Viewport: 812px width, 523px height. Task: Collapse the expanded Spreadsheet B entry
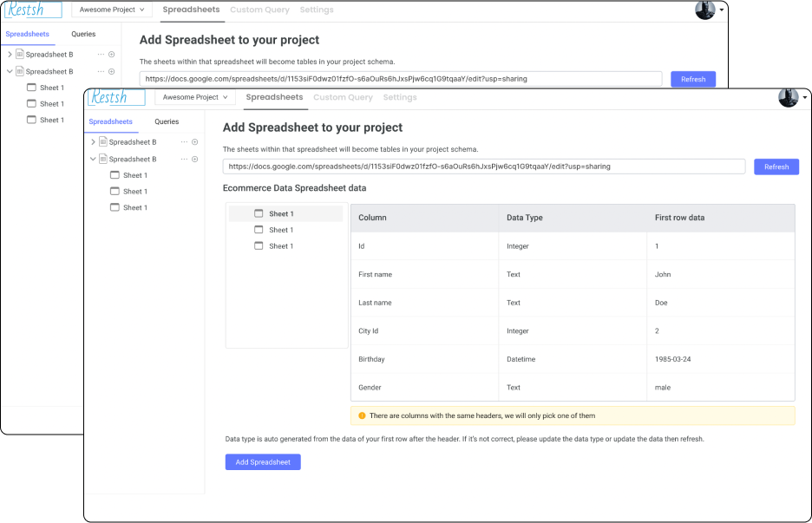pos(93,159)
